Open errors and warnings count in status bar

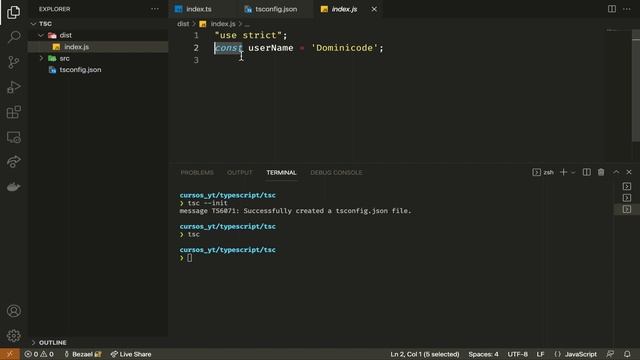coord(39,354)
